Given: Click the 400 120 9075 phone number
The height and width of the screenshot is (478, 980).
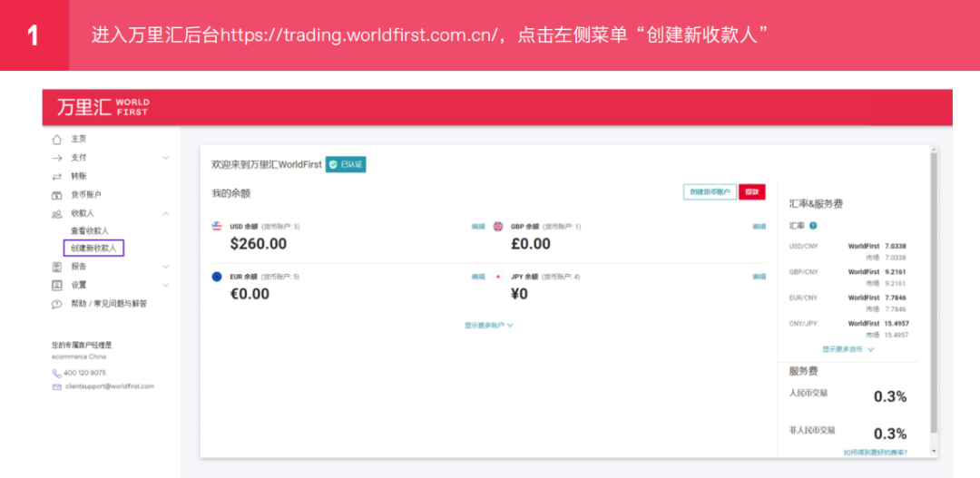Looking at the screenshot, I should tap(85, 373).
